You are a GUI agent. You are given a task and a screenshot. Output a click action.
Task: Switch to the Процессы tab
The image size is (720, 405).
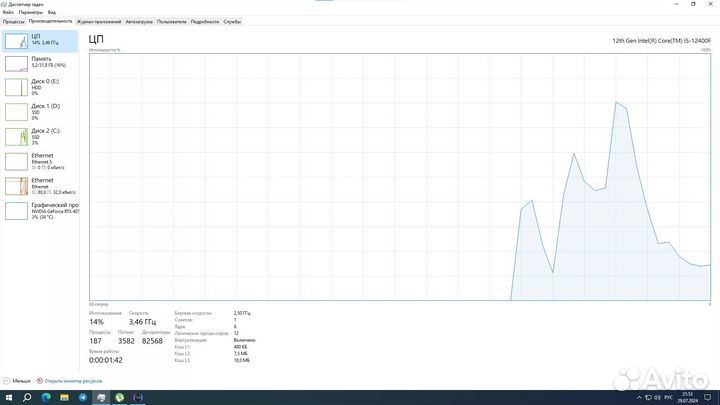[13, 21]
